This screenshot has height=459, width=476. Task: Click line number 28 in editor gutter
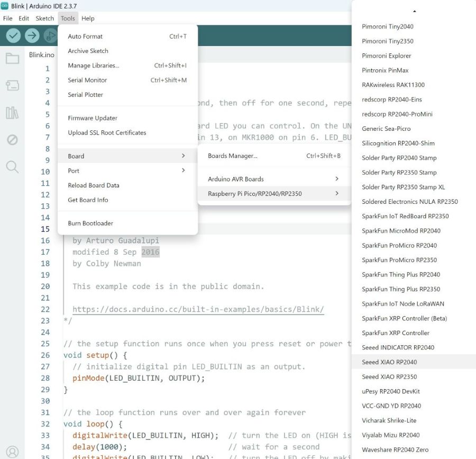point(45,378)
